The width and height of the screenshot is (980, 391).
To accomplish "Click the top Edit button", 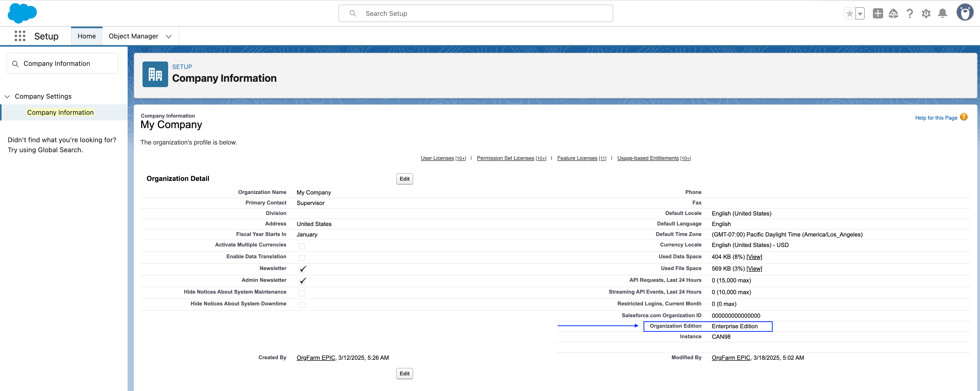I will tap(404, 179).
